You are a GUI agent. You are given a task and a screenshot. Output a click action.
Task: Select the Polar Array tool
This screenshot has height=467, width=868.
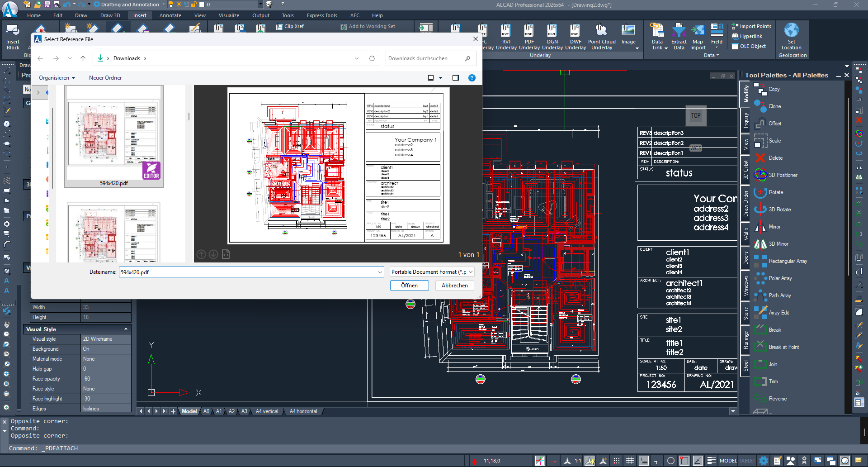tap(780, 278)
